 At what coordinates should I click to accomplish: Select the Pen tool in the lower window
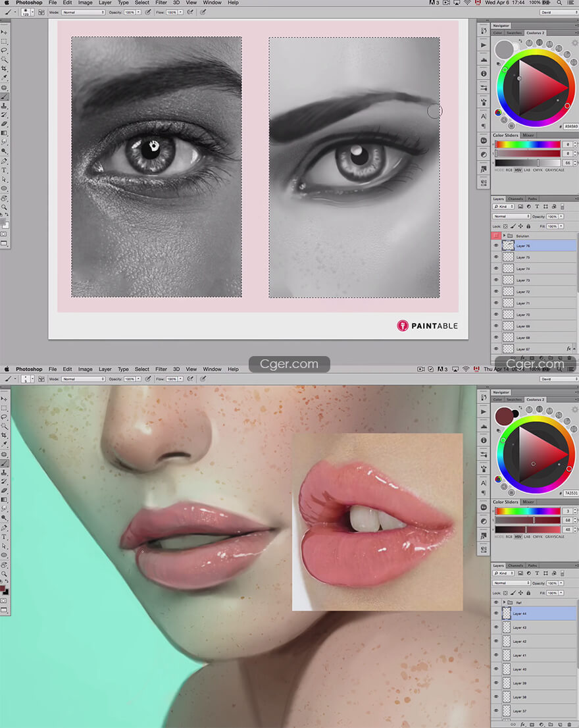coord(4,527)
